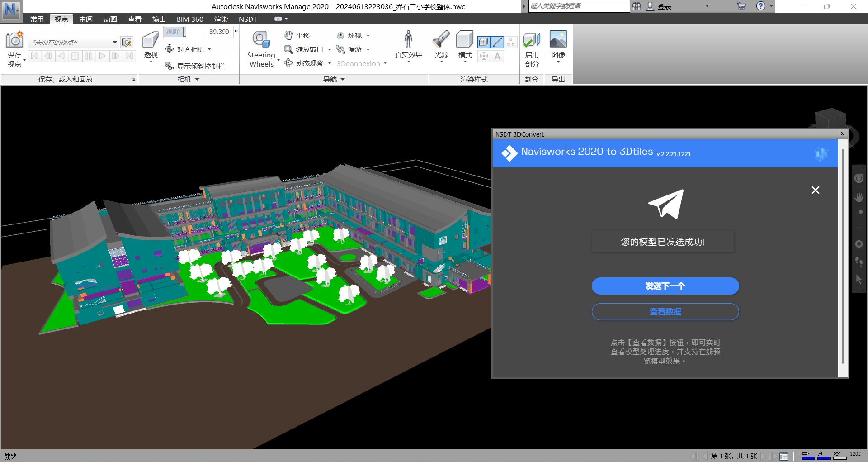Click the View Data (查看数据) button

pyautogui.click(x=665, y=312)
